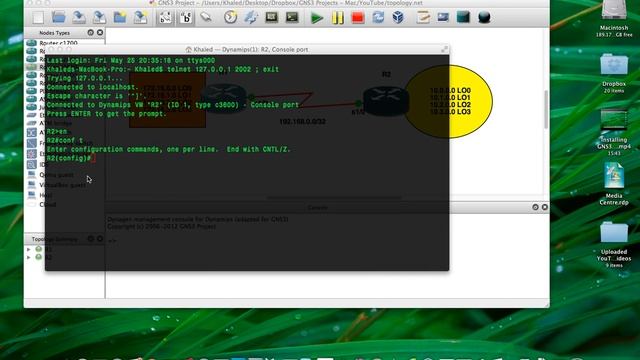
Task: Suspend all devices with yellow pause button
Action: point(338,18)
